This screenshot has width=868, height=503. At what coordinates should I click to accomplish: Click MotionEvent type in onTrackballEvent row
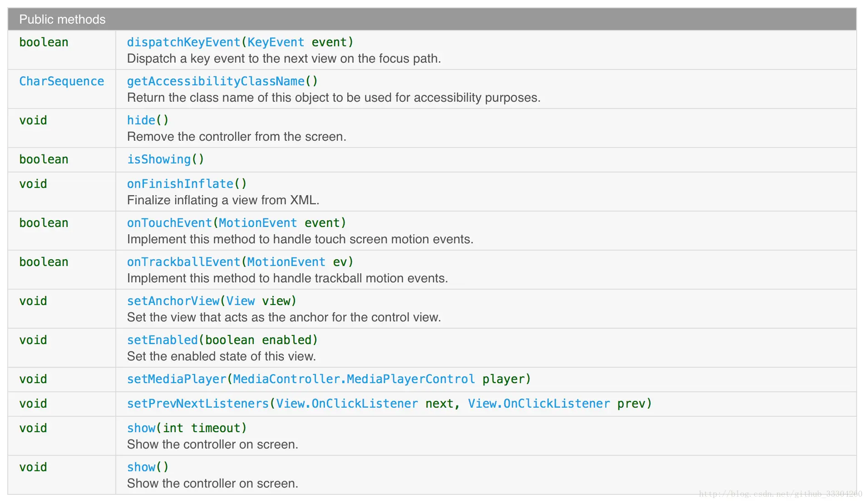286,262
